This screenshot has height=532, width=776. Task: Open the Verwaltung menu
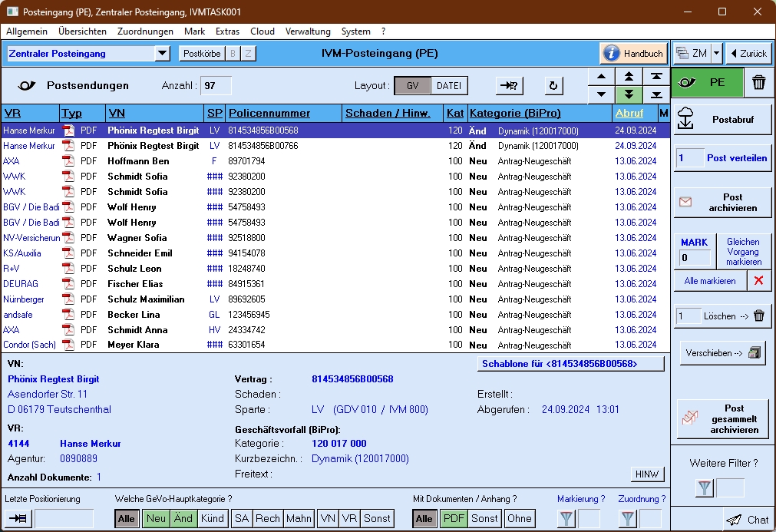tap(307, 31)
